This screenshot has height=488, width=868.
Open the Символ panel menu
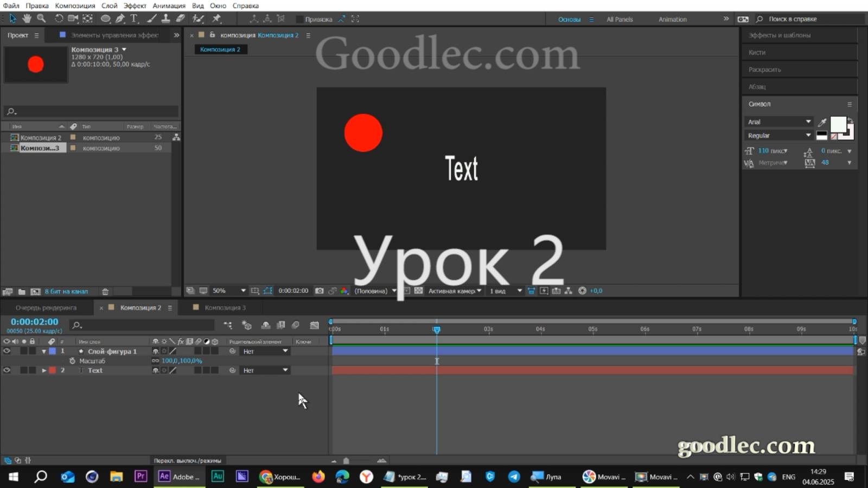850,104
